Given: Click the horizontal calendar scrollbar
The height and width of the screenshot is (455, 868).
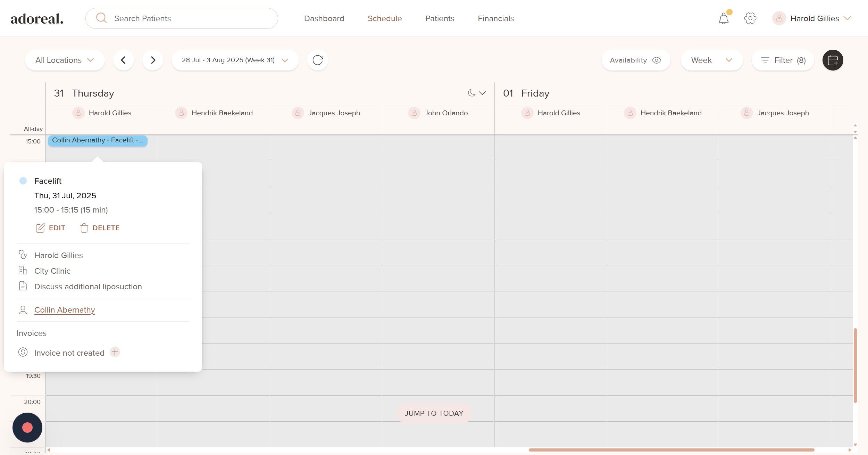Looking at the screenshot, I should (671, 450).
